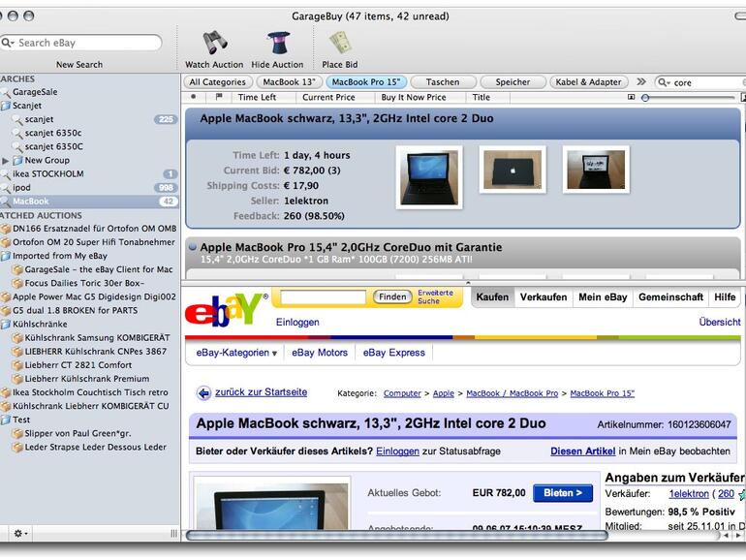746x560 pixels.
Task: Click the Finden search button
Action: (x=392, y=296)
